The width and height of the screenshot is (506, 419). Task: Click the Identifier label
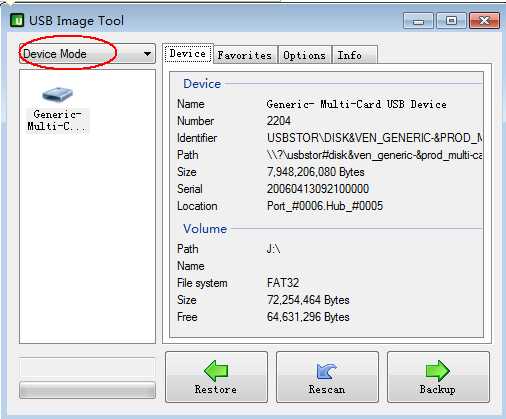pyautogui.click(x=197, y=138)
